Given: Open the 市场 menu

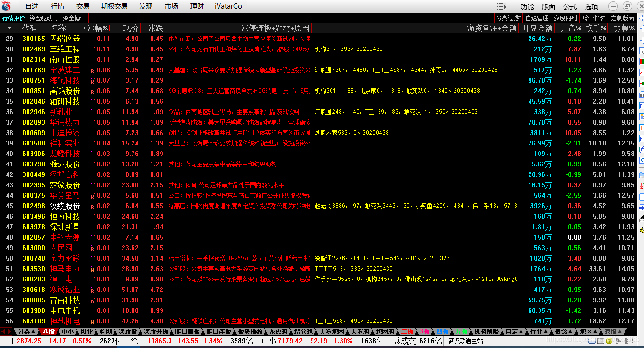Looking at the screenshot, I should 171,6.
